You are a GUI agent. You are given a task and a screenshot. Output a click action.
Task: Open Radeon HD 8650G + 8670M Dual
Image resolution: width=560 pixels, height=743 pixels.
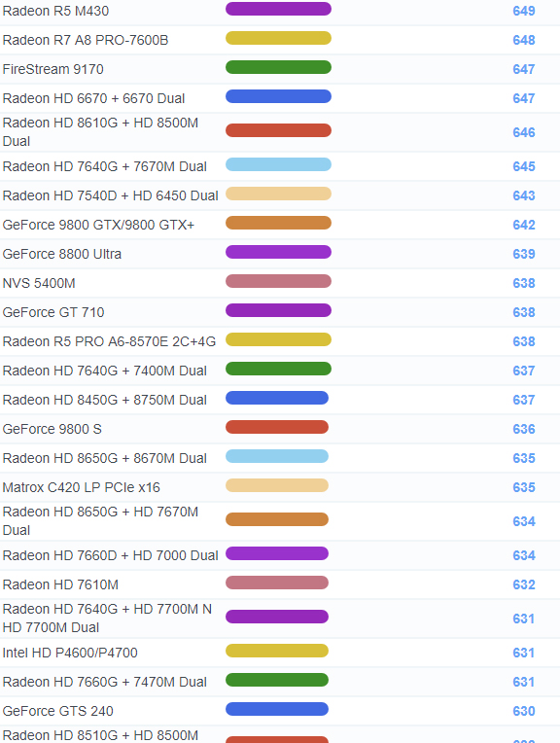(x=105, y=458)
